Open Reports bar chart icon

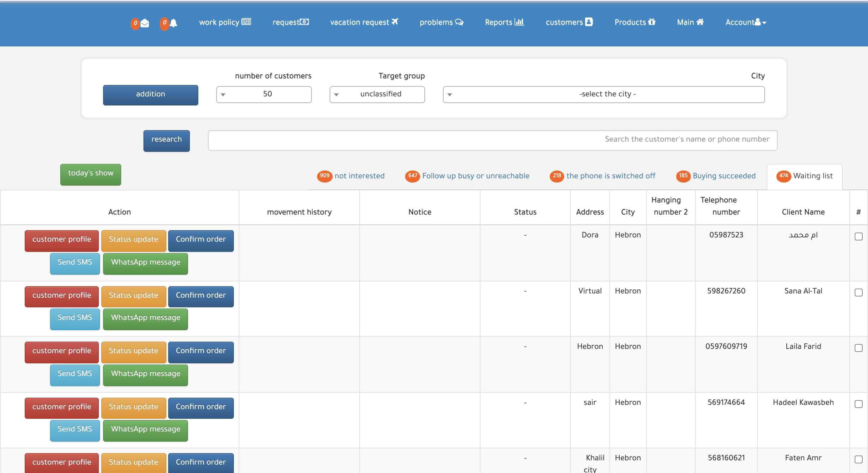point(519,22)
